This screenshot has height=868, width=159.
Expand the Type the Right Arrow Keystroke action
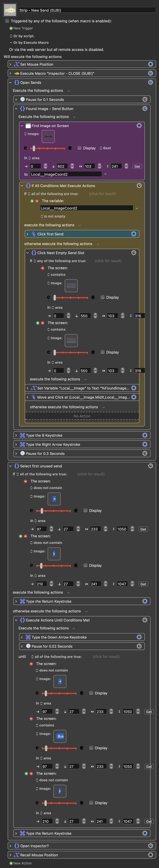pyautogui.click(x=16, y=444)
